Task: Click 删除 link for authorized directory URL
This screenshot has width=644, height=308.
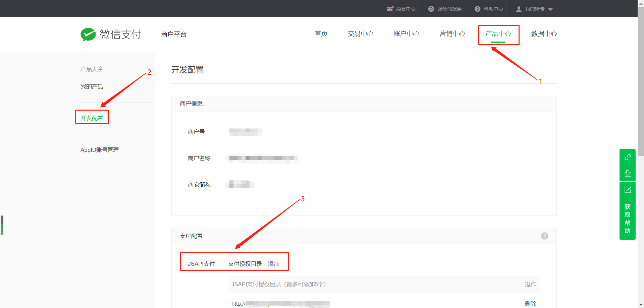Action: click(x=530, y=304)
